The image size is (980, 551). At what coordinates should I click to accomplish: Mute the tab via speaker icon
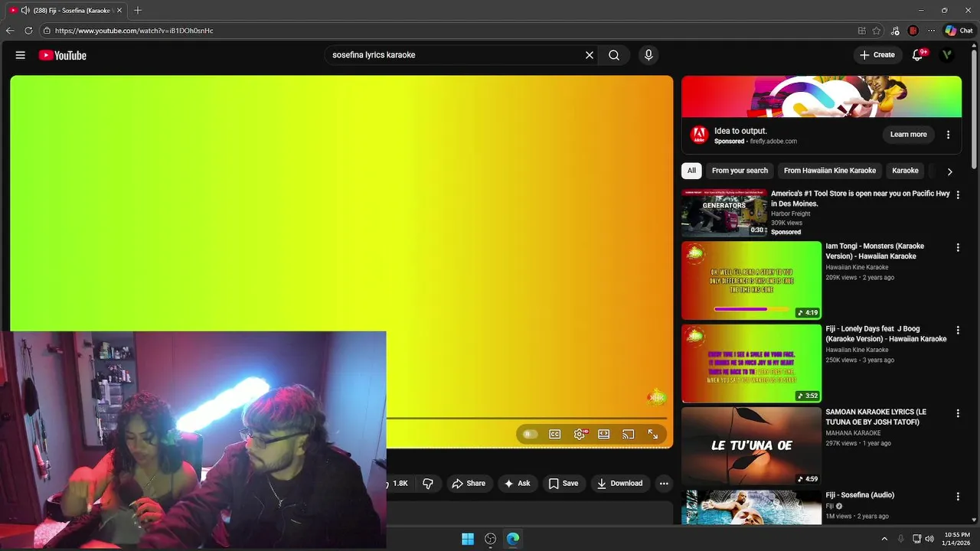25,10
